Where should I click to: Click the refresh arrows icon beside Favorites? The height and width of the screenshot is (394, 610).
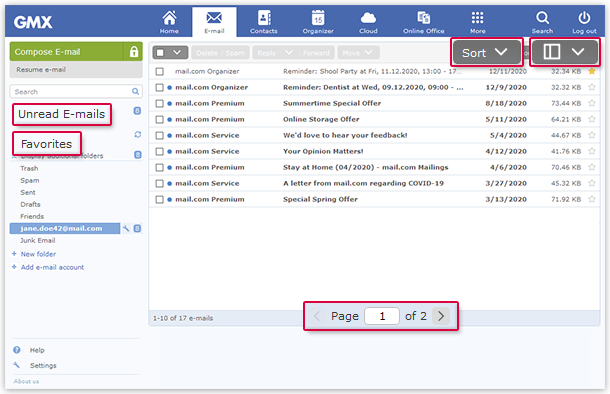point(138,134)
